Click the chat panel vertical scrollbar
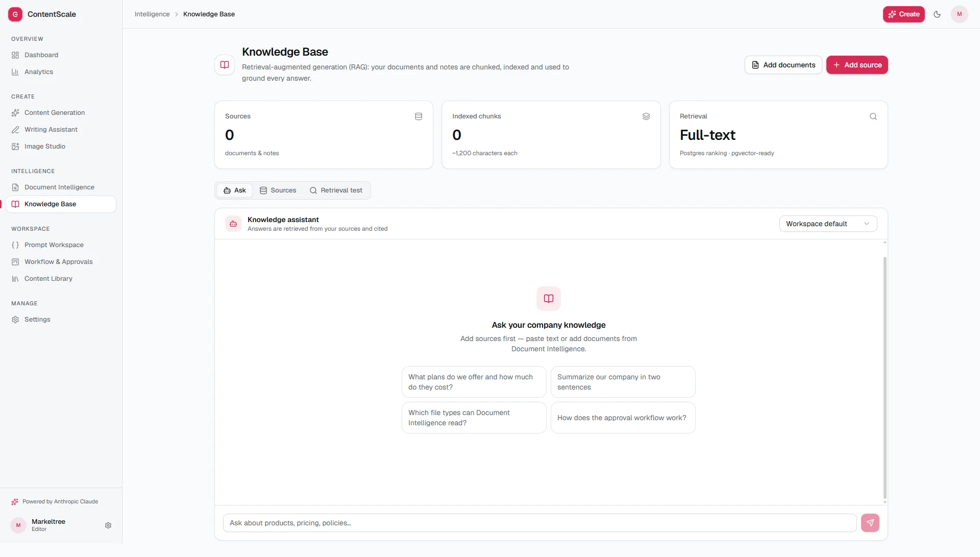 pos(885,378)
